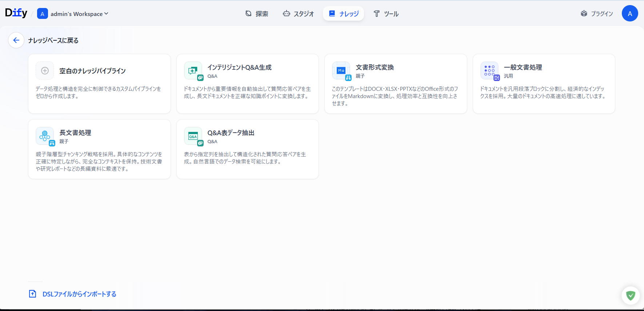Click the back arrow button
Image resolution: width=644 pixels, height=311 pixels.
click(16, 40)
